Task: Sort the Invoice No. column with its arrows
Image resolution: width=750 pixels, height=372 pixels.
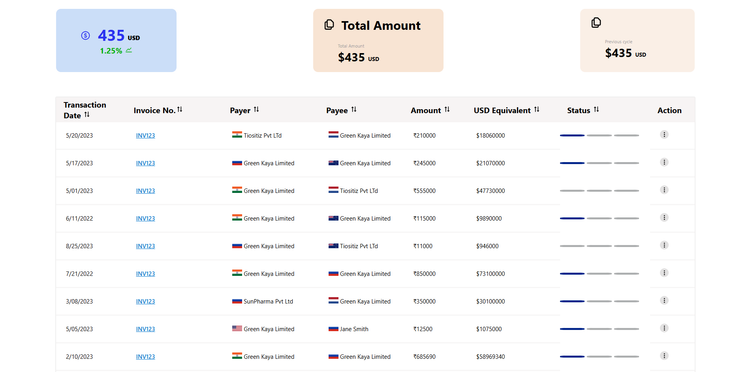Action: [180, 109]
